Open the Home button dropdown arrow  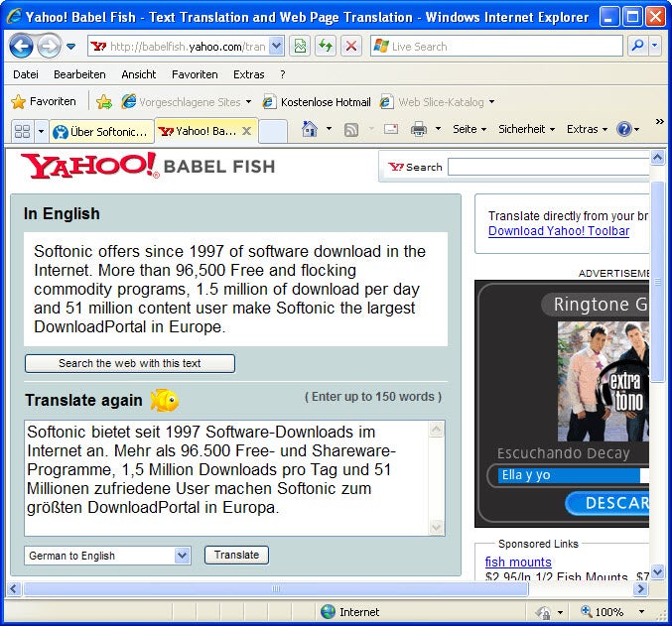[329, 129]
